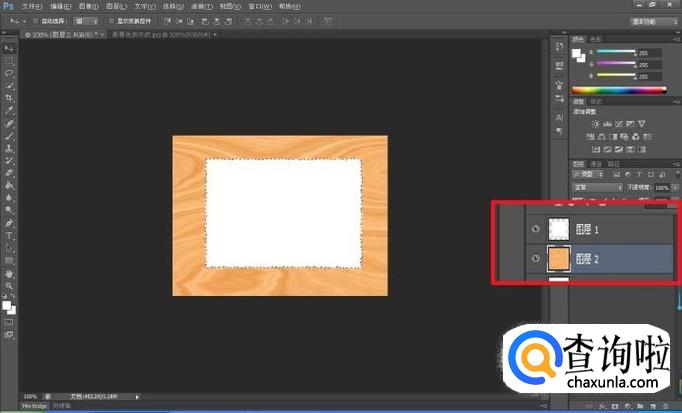This screenshot has width=682, height=413.
Task: Open the 正常 blend mode dropdown
Action: (x=595, y=187)
